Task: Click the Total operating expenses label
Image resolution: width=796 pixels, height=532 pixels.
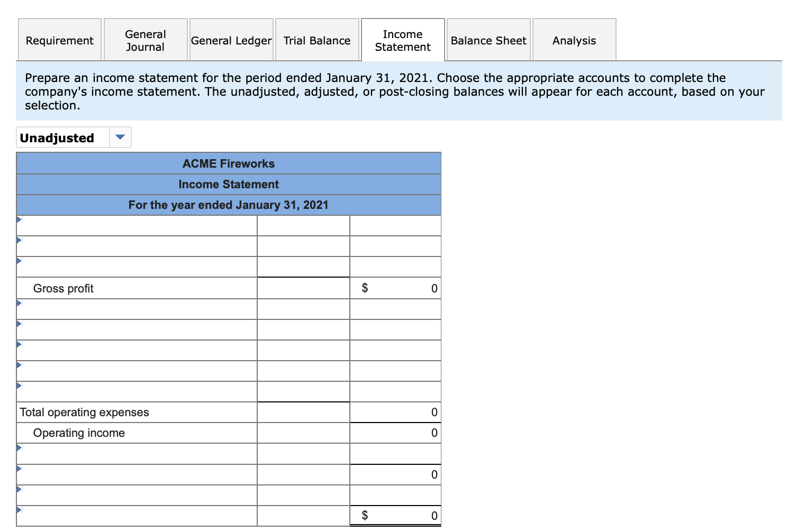Action: point(84,412)
